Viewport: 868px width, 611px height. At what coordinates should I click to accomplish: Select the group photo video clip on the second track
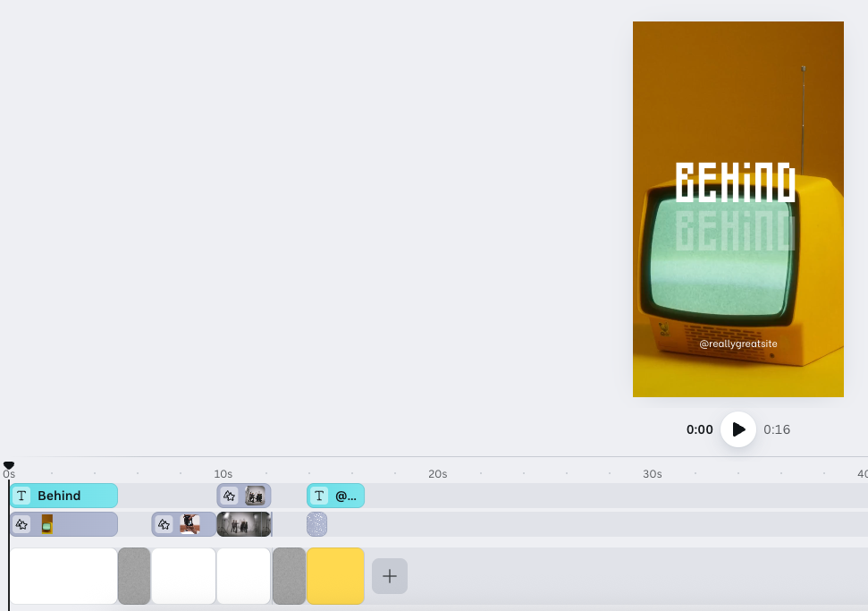coord(244,524)
